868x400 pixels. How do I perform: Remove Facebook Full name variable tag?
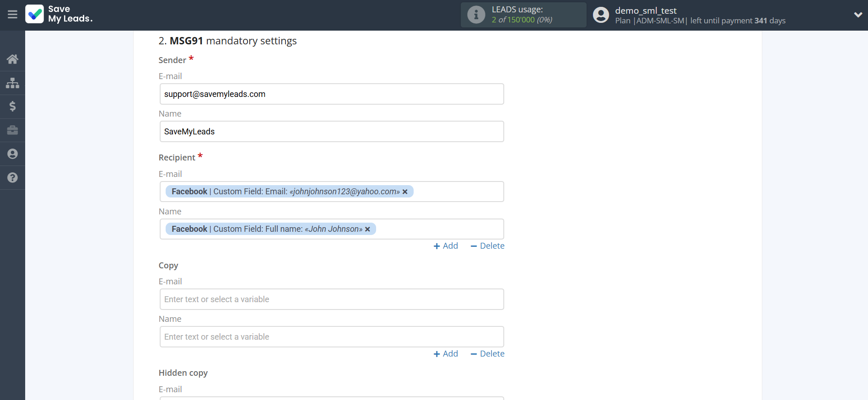click(367, 229)
